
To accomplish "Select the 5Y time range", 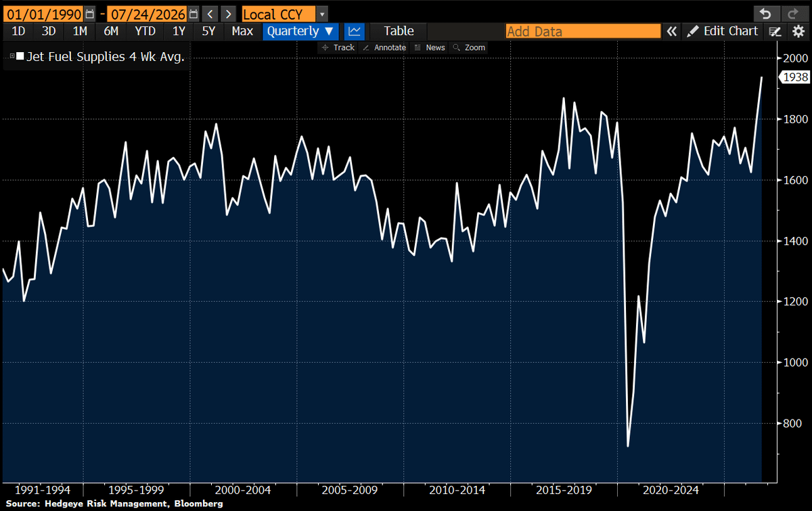I will [x=210, y=31].
